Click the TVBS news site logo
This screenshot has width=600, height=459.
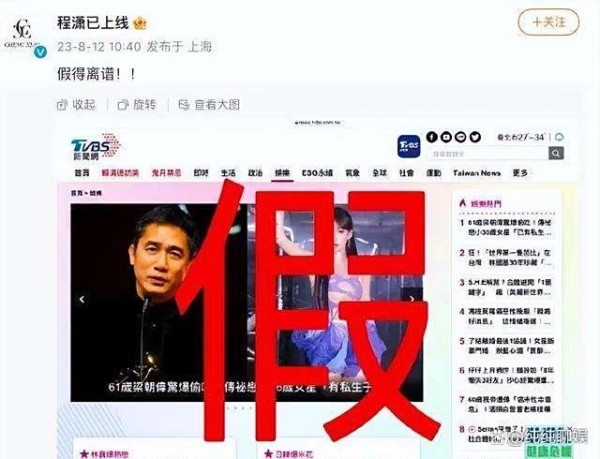pyautogui.click(x=96, y=147)
